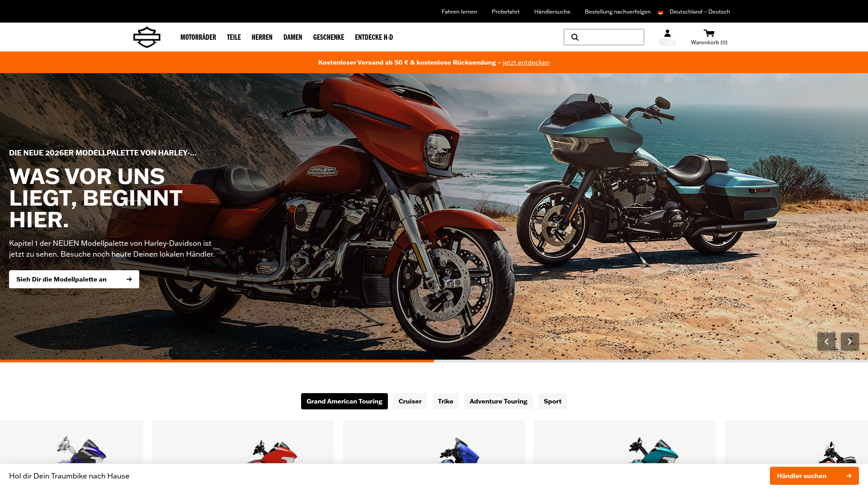This screenshot has width=868, height=488.
Task: Select the blue touring motorcycle card
Action: [434, 443]
